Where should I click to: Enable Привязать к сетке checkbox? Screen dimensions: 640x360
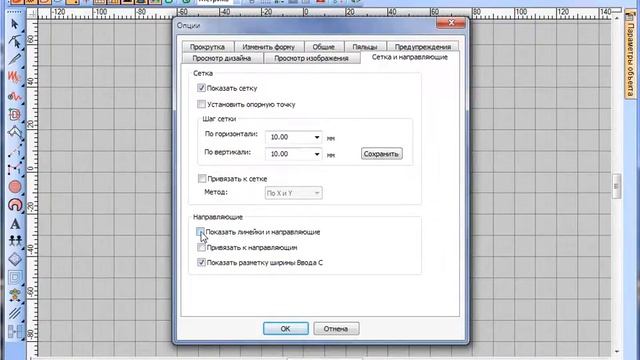click(x=202, y=178)
